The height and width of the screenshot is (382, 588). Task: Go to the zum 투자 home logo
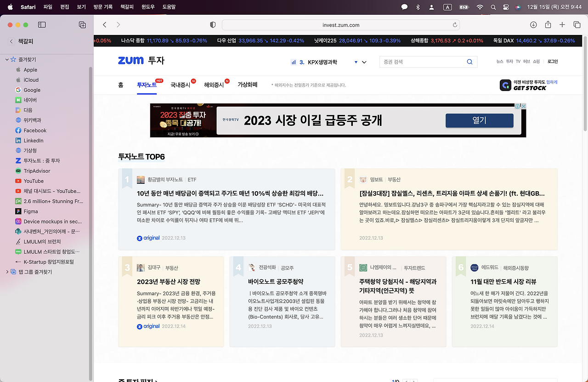141,61
